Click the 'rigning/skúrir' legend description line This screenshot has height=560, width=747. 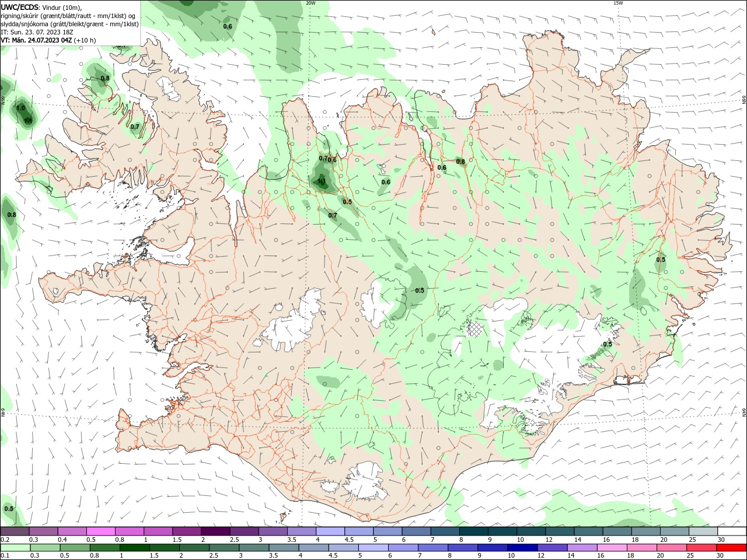(68, 16)
